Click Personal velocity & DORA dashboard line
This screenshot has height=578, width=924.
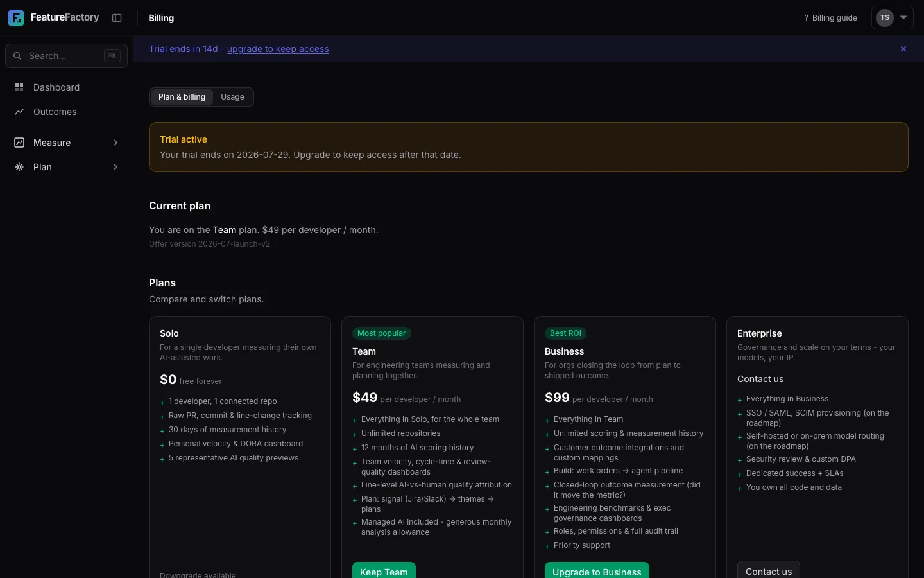(x=235, y=444)
